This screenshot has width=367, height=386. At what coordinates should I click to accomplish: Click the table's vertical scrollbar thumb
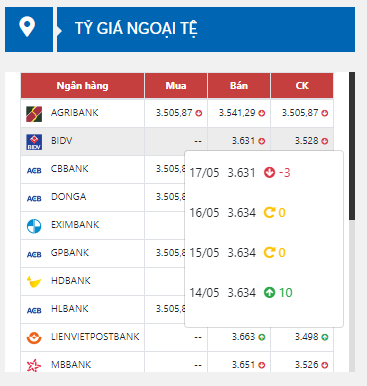[x=352, y=146]
